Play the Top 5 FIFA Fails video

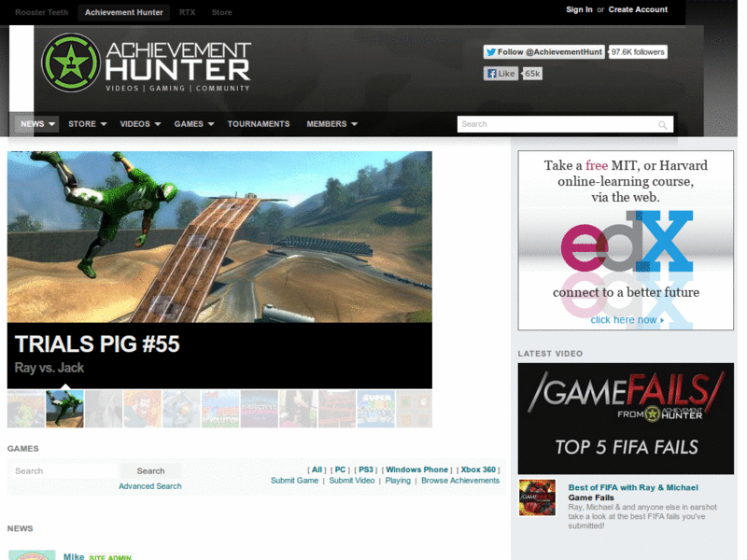coord(626,418)
